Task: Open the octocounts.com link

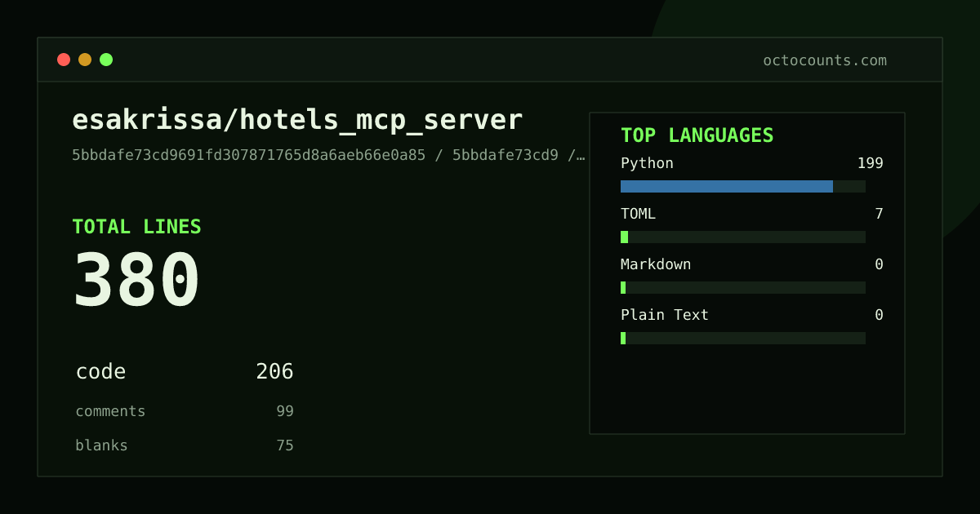Action: pyautogui.click(x=825, y=60)
